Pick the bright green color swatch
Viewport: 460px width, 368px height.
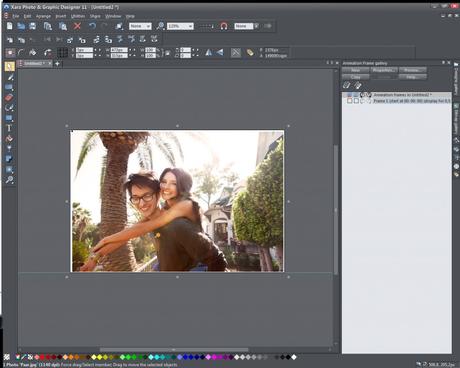point(128,357)
